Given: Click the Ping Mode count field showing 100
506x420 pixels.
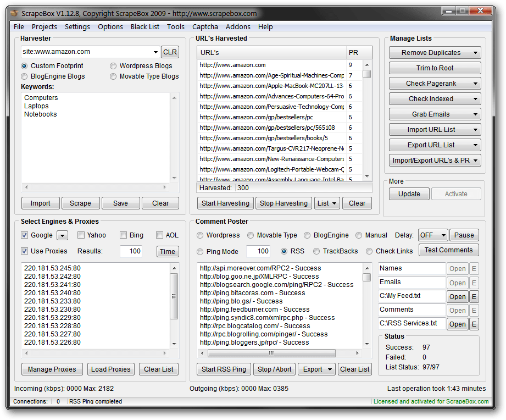Looking at the screenshot, I should click(258, 251).
